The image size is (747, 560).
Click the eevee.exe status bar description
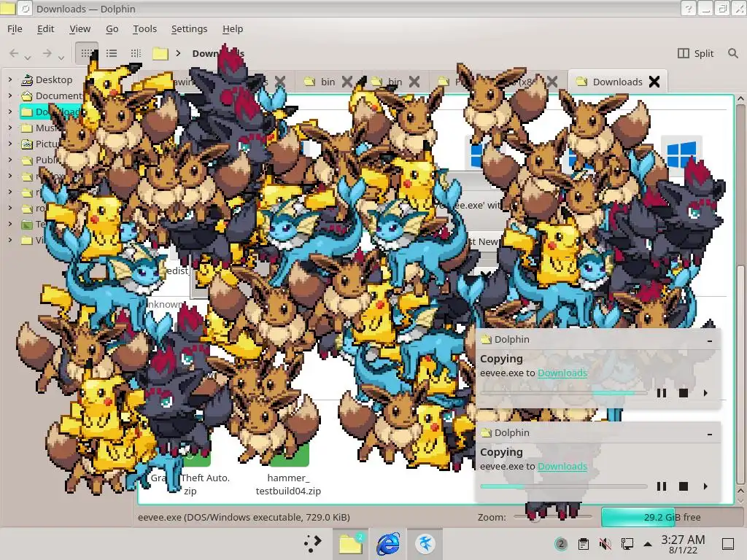pyautogui.click(x=244, y=517)
